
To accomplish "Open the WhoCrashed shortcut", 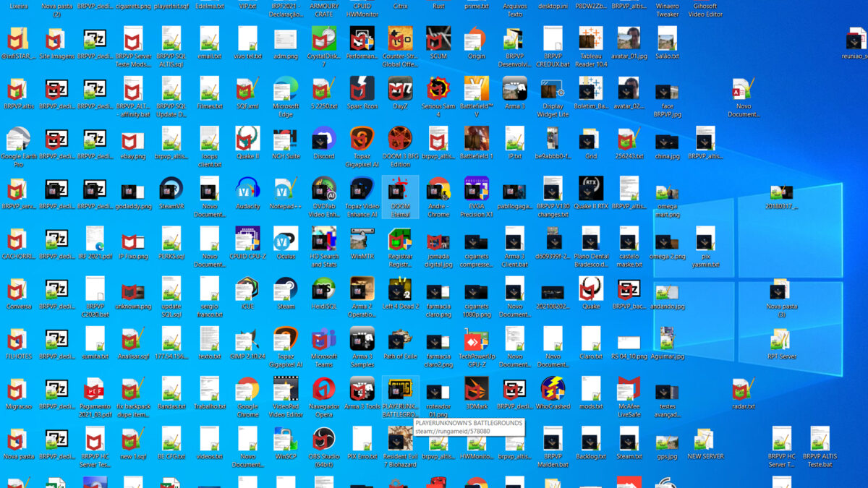I will [553, 388].
